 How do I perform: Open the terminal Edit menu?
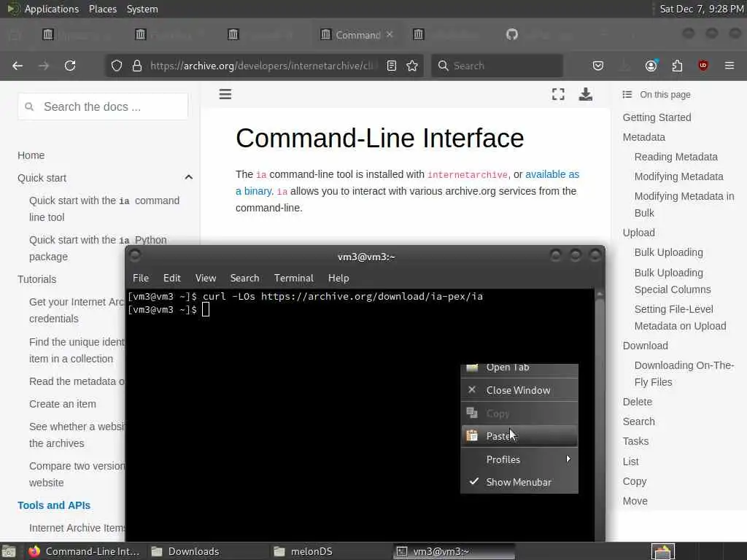[172, 278]
